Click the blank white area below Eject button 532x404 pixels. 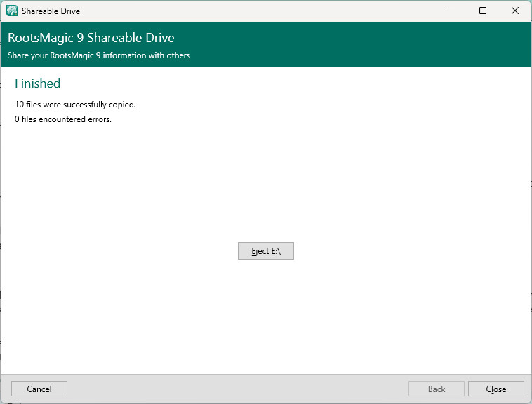click(265, 316)
